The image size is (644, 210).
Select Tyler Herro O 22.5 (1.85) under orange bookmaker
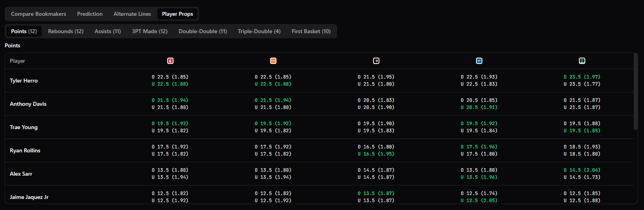coord(273,77)
